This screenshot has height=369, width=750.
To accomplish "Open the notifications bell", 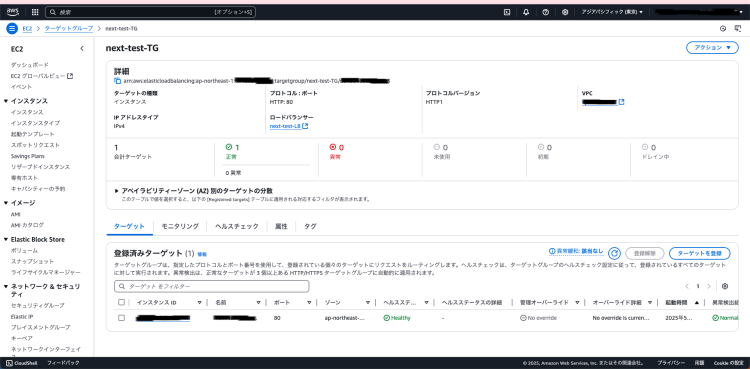I will [526, 12].
